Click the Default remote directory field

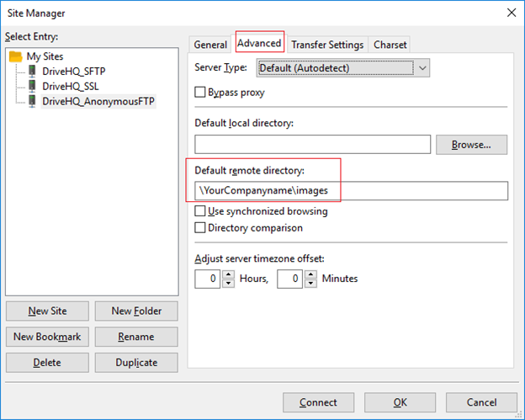pyautogui.click(x=351, y=190)
